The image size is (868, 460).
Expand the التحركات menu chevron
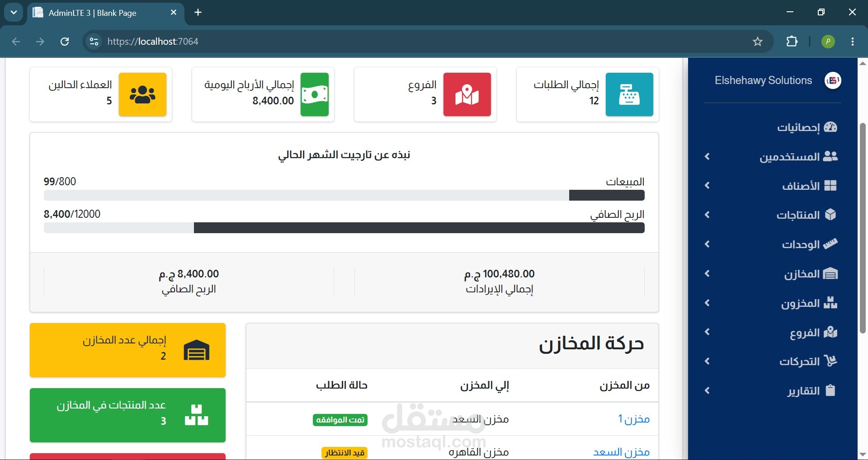[708, 361]
